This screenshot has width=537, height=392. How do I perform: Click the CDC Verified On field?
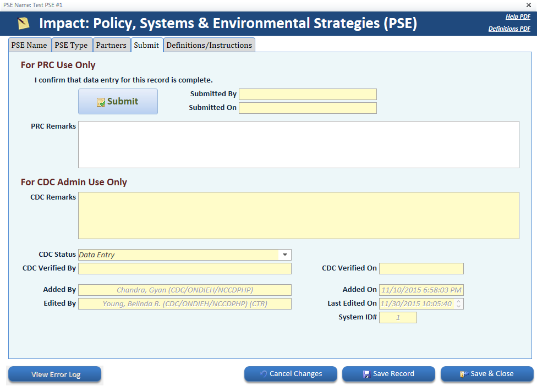pos(421,268)
